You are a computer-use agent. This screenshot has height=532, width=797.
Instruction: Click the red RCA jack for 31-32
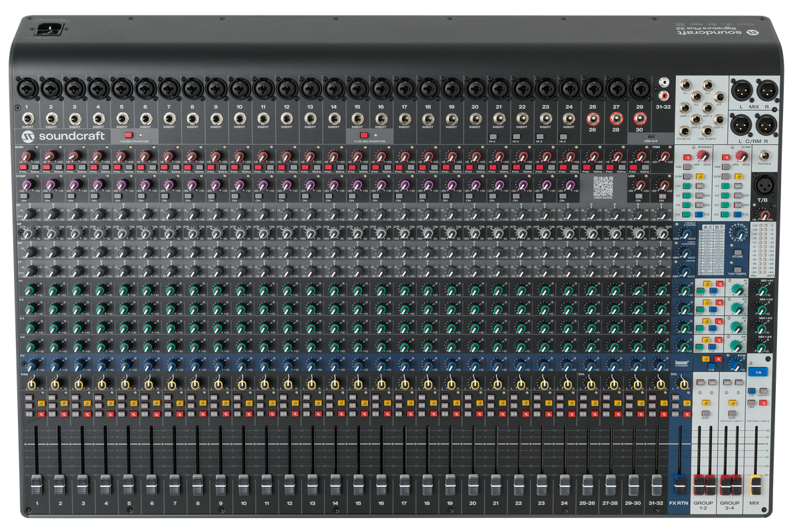(x=664, y=96)
